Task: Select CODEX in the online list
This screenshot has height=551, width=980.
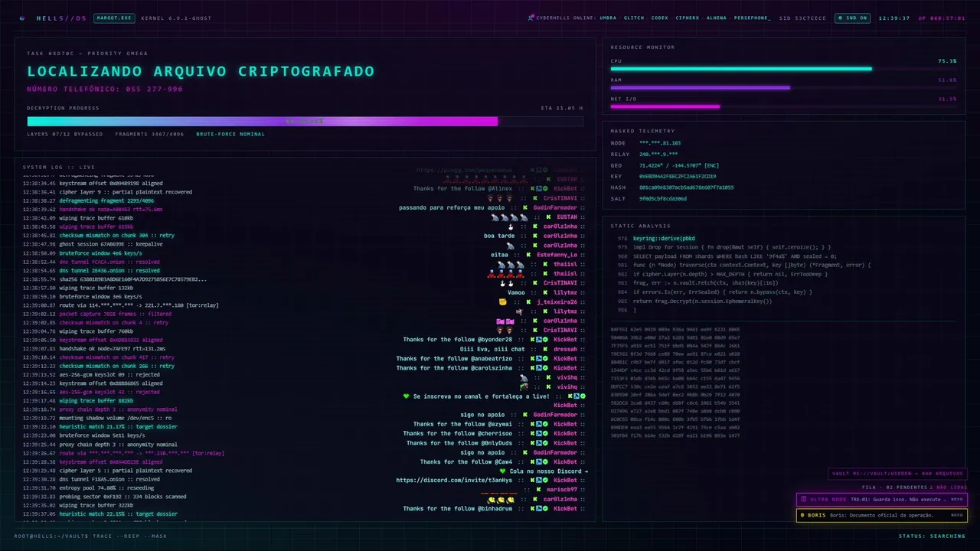Action: point(659,18)
